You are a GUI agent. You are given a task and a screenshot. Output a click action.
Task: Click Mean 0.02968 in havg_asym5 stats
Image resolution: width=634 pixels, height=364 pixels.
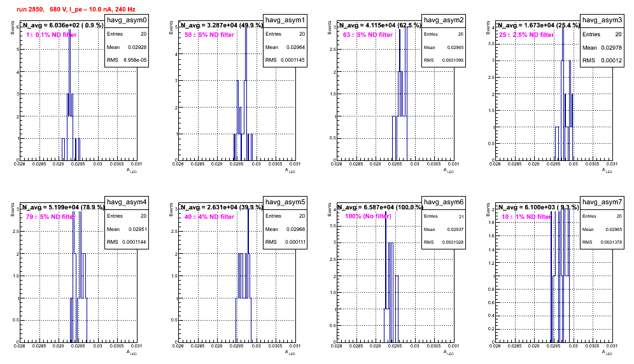coord(285,229)
